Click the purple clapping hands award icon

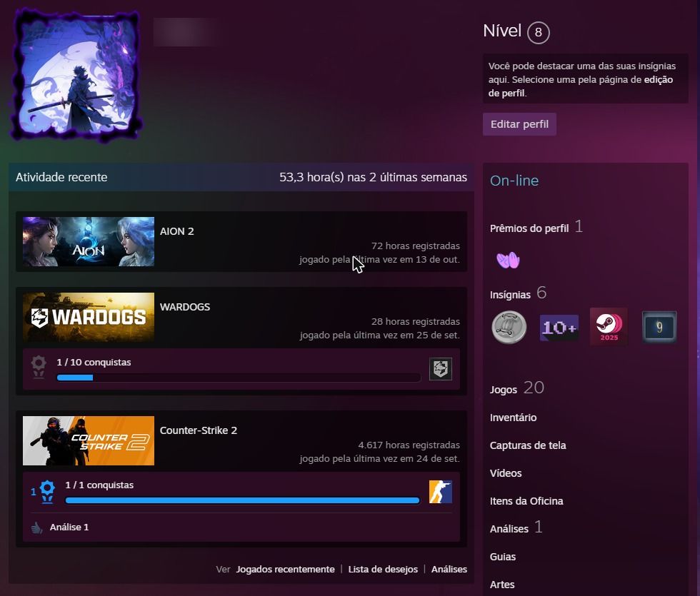tap(508, 260)
